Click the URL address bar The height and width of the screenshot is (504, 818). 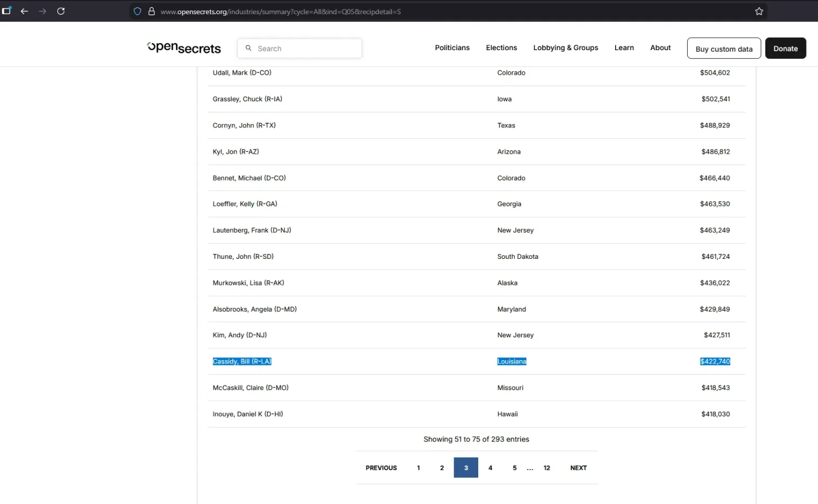click(447, 11)
